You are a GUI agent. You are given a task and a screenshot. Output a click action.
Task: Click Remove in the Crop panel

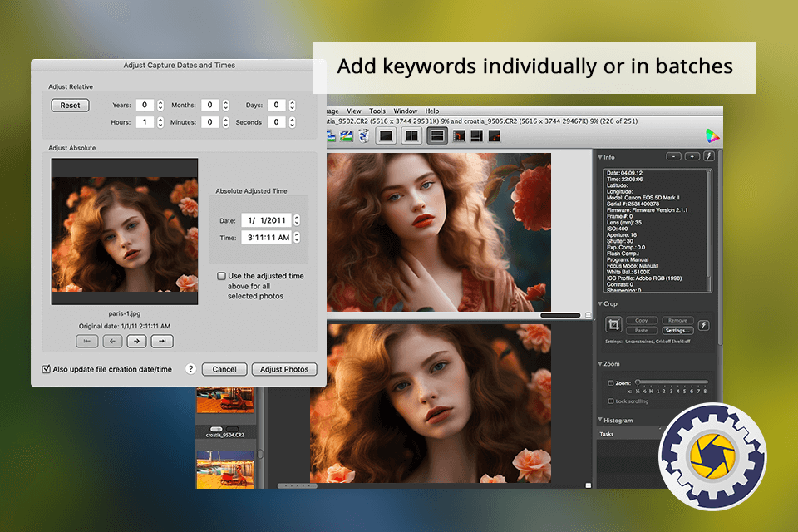tap(677, 320)
